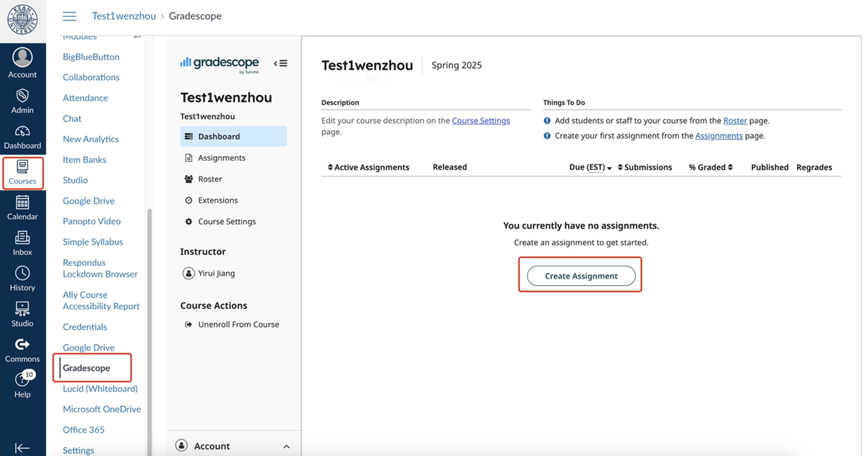Sort by Due (EST) column

pyautogui.click(x=590, y=167)
